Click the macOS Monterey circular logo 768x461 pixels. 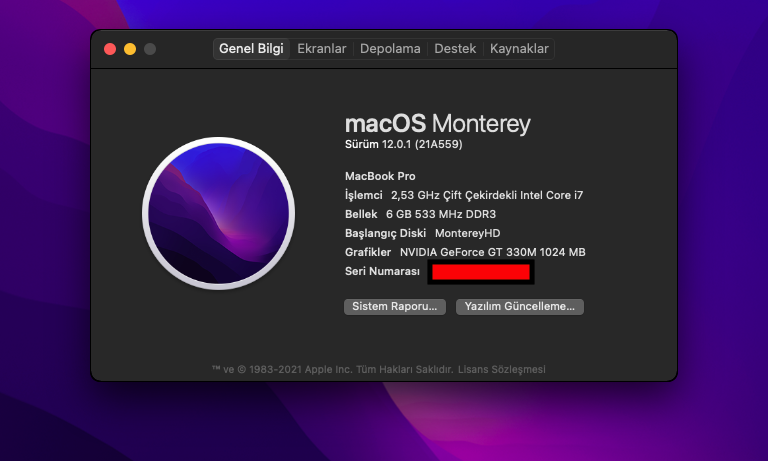pos(218,213)
